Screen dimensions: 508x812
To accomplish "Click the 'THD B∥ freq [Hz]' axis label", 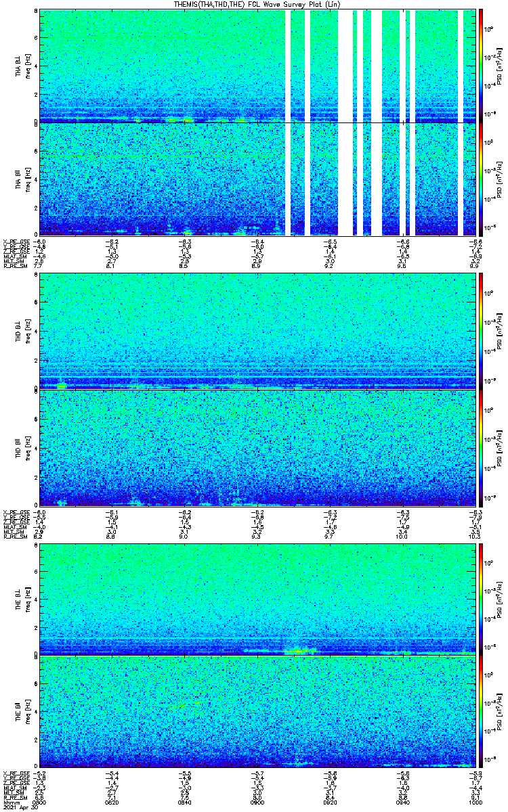I will pos(22,447).
